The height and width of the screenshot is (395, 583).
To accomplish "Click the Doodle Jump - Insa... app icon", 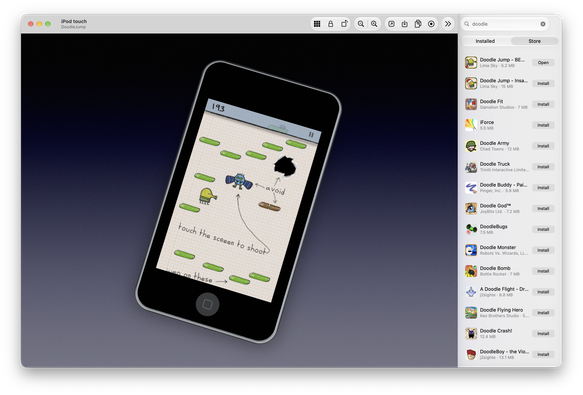I will tap(471, 83).
